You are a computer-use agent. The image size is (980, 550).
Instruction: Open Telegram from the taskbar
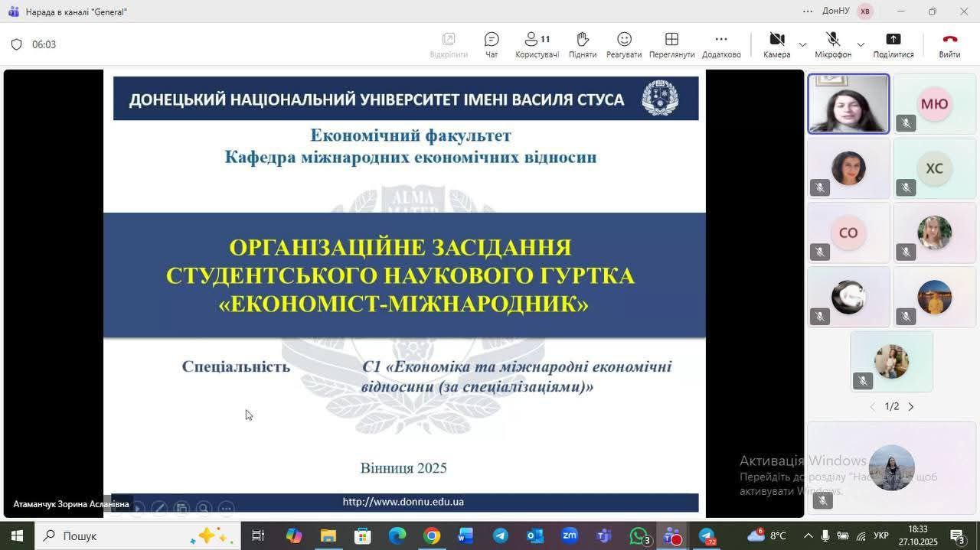(x=500, y=536)
